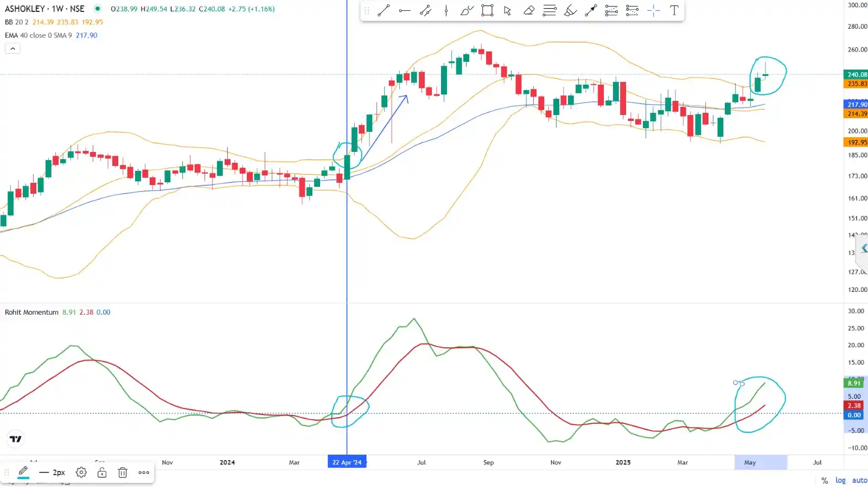Select the rectangle shape tool

coord(487,10)
